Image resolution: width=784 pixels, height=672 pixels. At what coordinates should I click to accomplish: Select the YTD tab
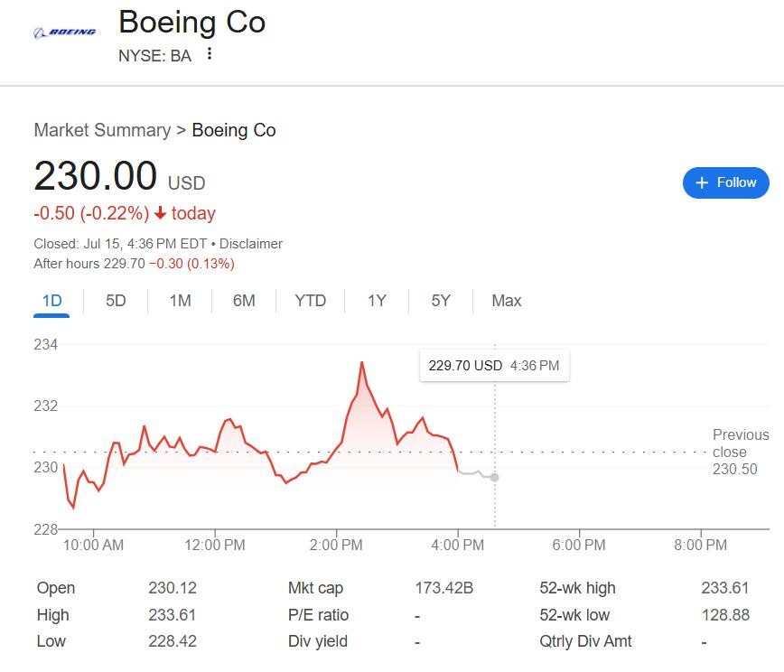pyautogui.click(x=310, y=301)
